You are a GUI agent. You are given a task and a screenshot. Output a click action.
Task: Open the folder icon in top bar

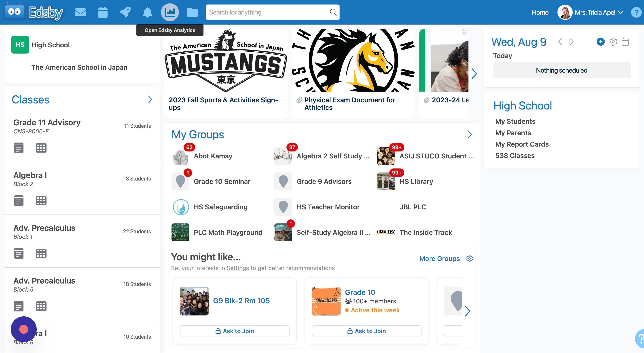[192, 12]
